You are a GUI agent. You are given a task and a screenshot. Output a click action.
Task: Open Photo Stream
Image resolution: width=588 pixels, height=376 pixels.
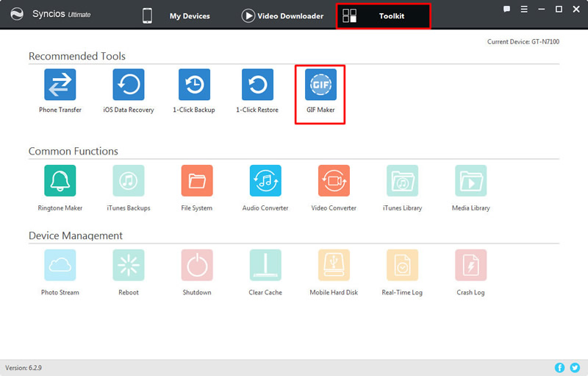coord(60,265)
